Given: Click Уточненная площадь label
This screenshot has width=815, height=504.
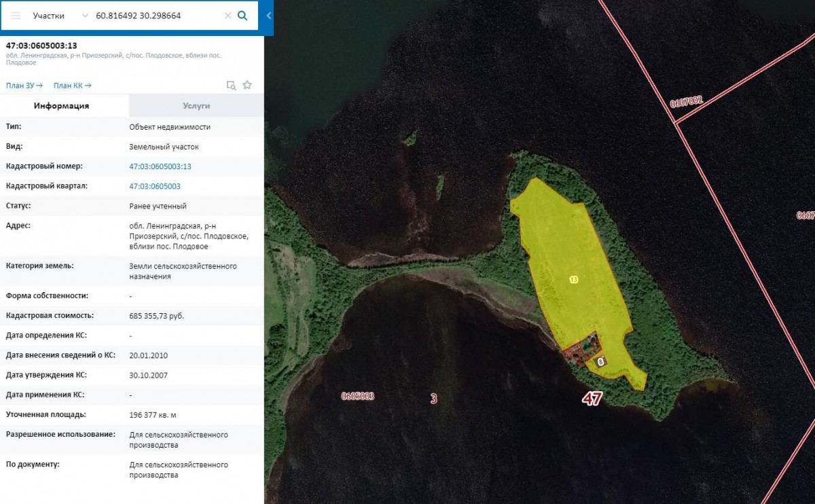Looking at the screenshot, I should 47,414.
